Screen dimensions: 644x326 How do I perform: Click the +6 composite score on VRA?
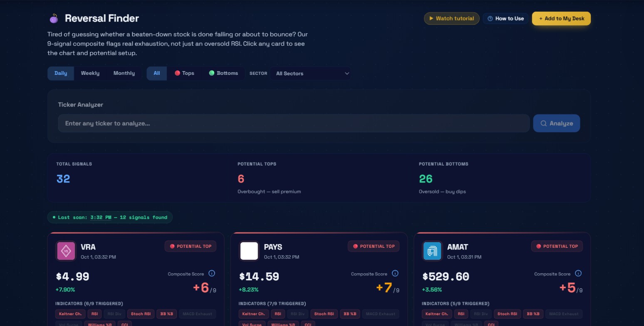(x=201, y=287)
